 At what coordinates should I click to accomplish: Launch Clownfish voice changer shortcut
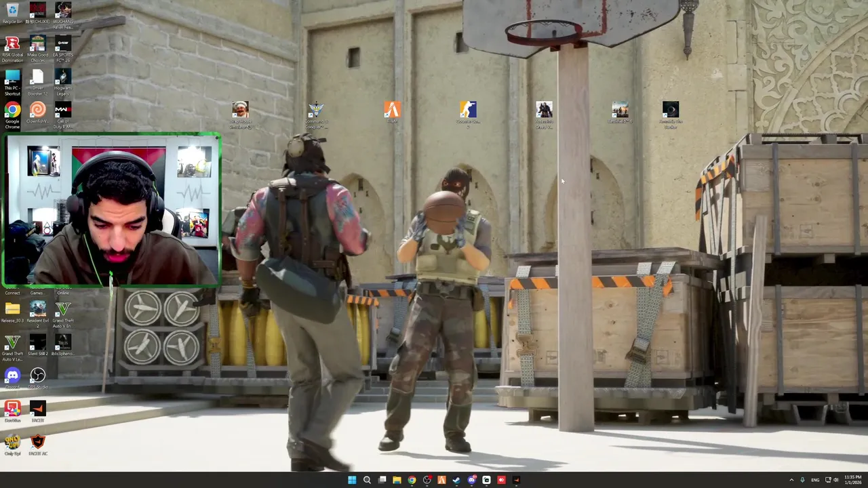point(37,113)
